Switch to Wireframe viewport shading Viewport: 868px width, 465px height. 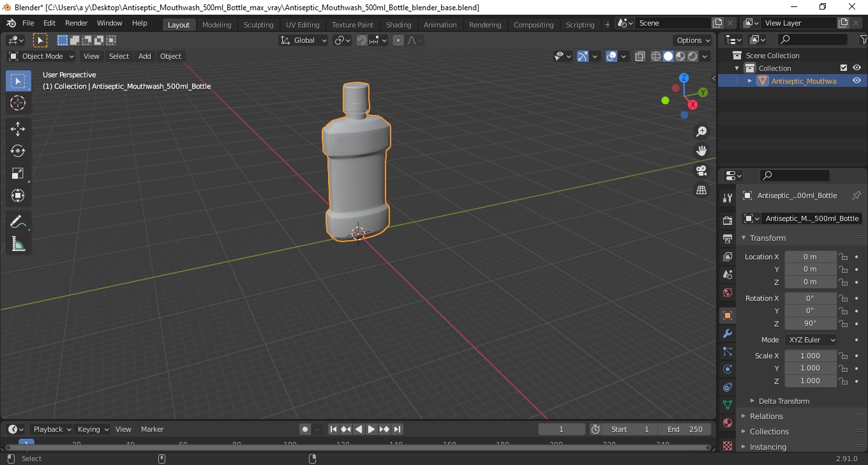pos(656,56)
